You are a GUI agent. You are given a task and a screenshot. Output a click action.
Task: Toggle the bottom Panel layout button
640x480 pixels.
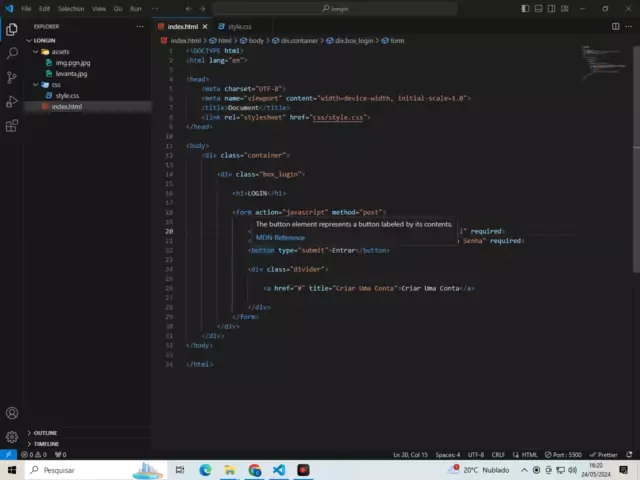(539, 8)
